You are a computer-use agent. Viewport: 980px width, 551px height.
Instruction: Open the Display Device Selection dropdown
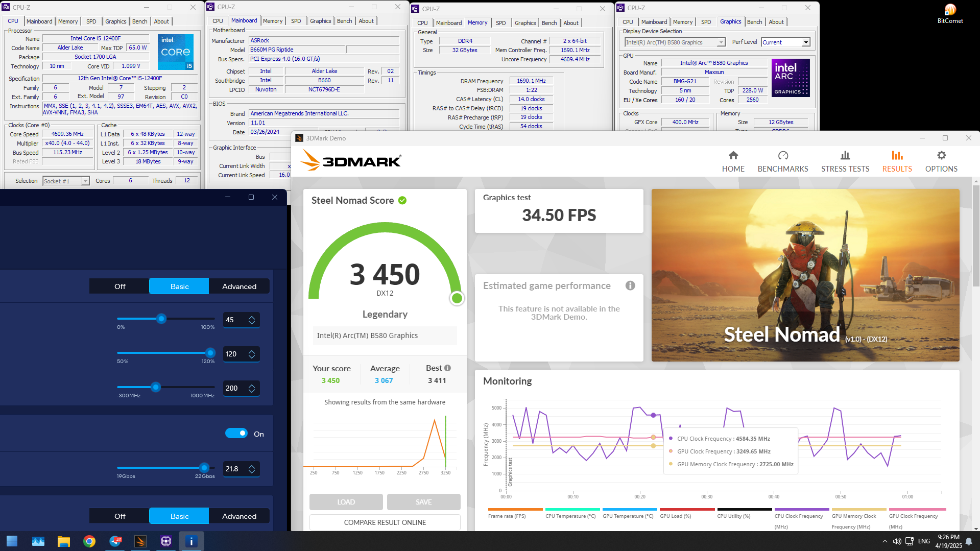point(675,42)
